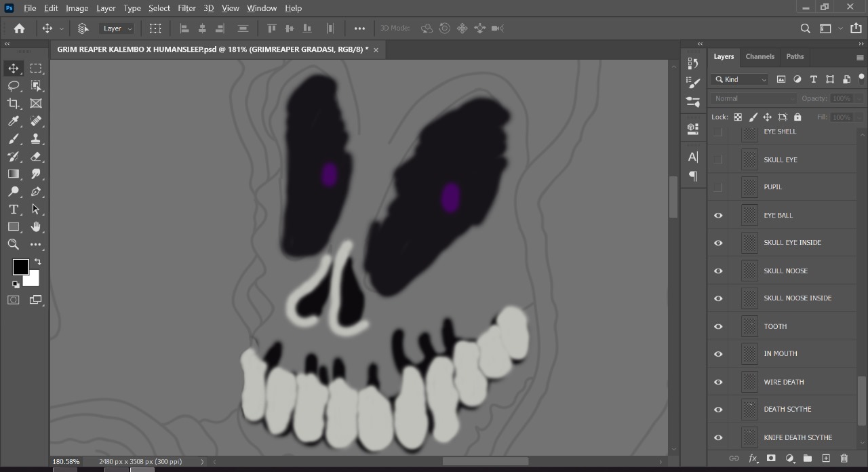Reset default foreground and background colors

[16, 284]
